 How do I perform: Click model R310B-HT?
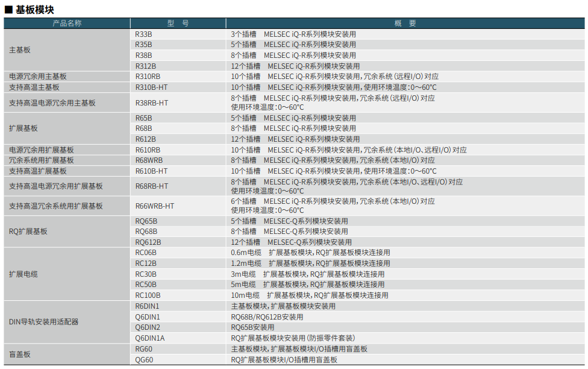[x=151, y=87]
